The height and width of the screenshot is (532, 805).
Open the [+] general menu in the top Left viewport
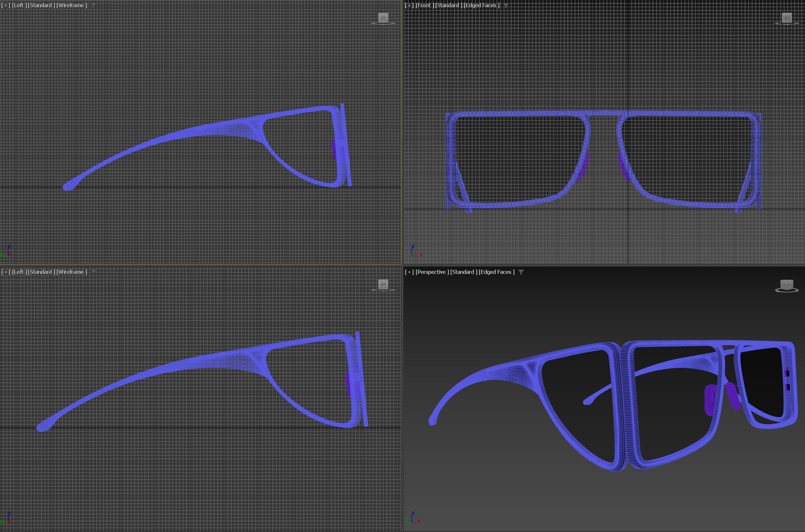(x=6, y=6)
